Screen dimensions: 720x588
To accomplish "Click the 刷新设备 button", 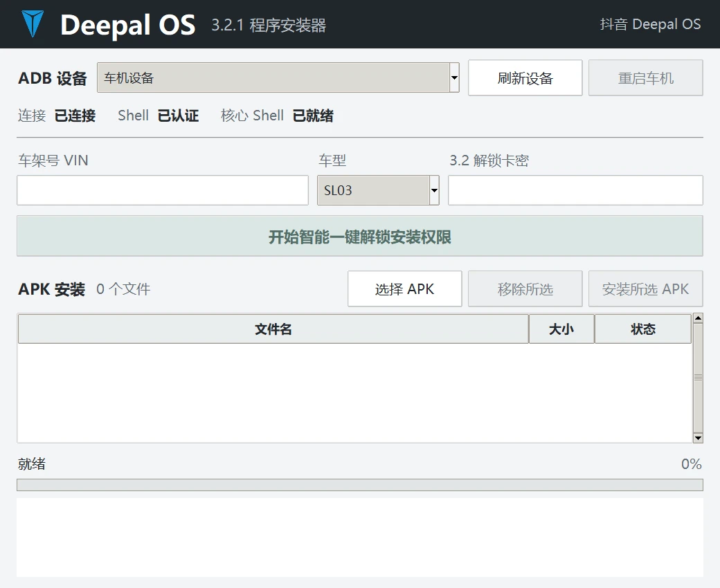I will pos(525,78).
